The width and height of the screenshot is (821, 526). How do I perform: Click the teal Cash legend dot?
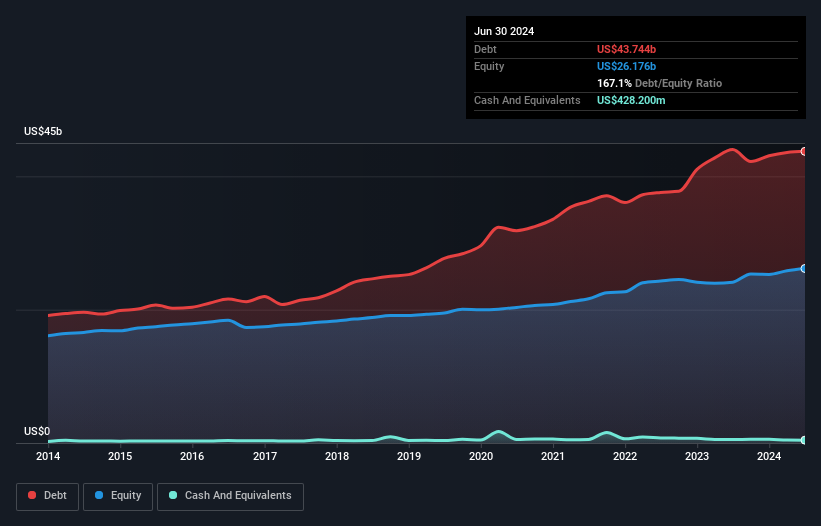click(x=173, y=495)
